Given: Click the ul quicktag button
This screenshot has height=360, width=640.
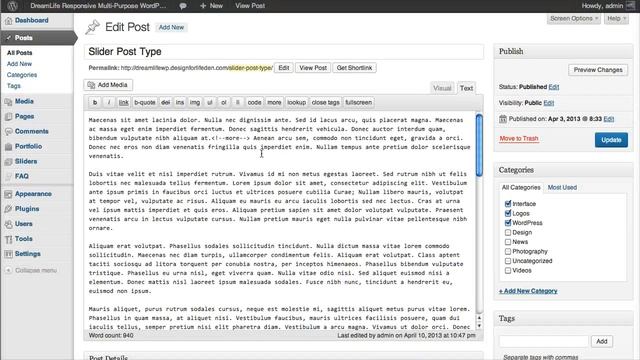Looking at the screenshot, I should [x=210, y=102].
